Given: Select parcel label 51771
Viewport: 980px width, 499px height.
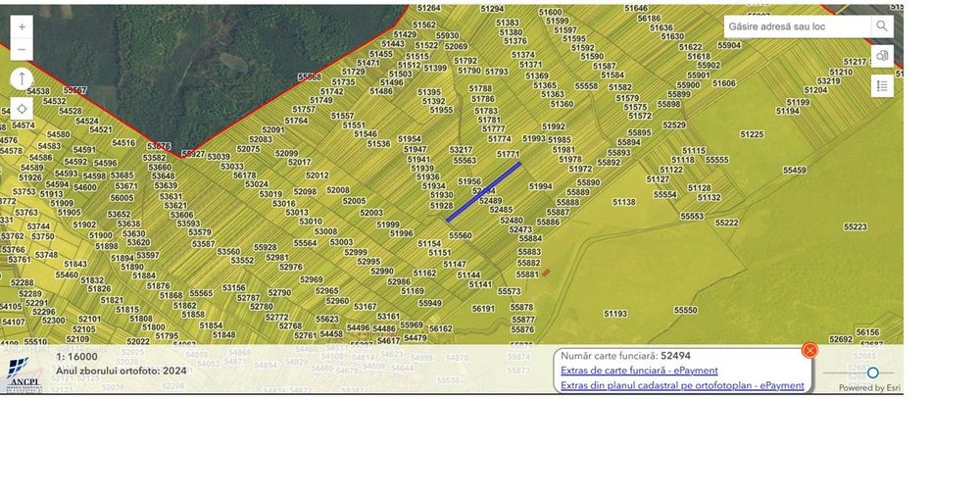Looking at the screenshot, I should (x=508, y=154).
